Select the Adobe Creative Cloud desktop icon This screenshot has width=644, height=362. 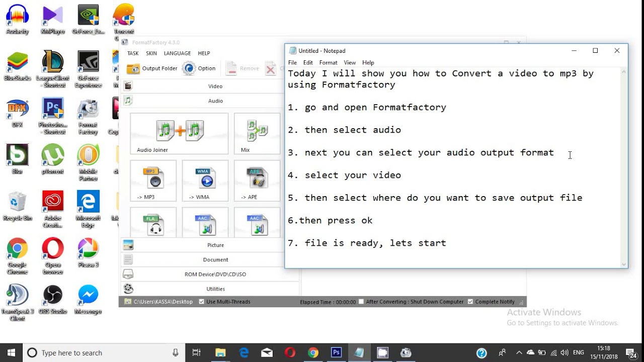point(53,210)
